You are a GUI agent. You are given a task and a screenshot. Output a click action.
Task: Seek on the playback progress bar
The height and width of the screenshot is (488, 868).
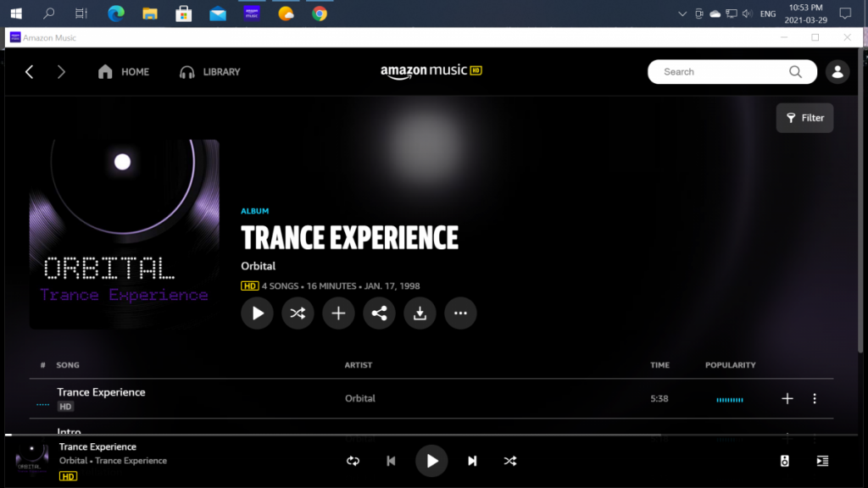point(431,435)
